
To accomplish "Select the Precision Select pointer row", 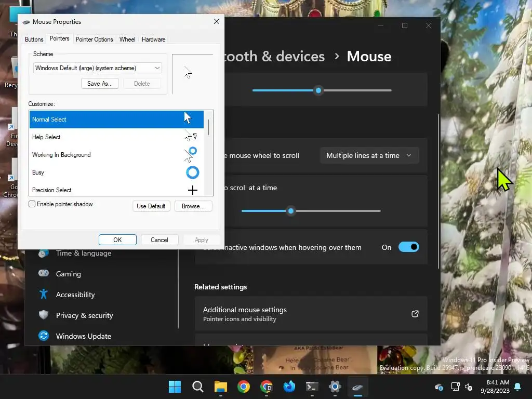I will (x=116, y=189).
